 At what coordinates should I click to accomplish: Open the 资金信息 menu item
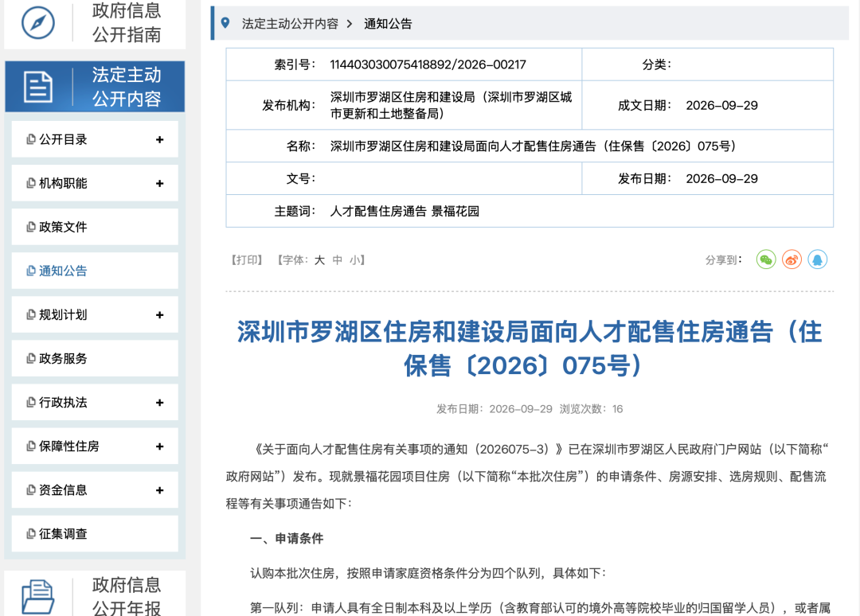(x=95, y=490)
